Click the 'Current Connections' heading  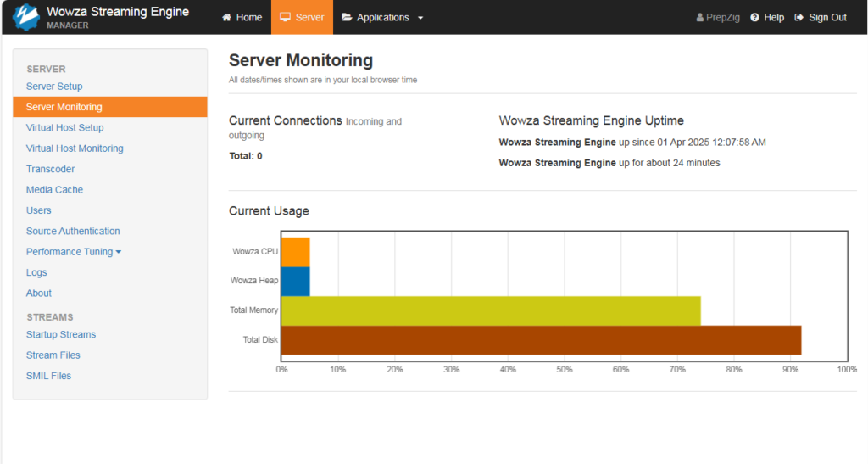(286, 120)
